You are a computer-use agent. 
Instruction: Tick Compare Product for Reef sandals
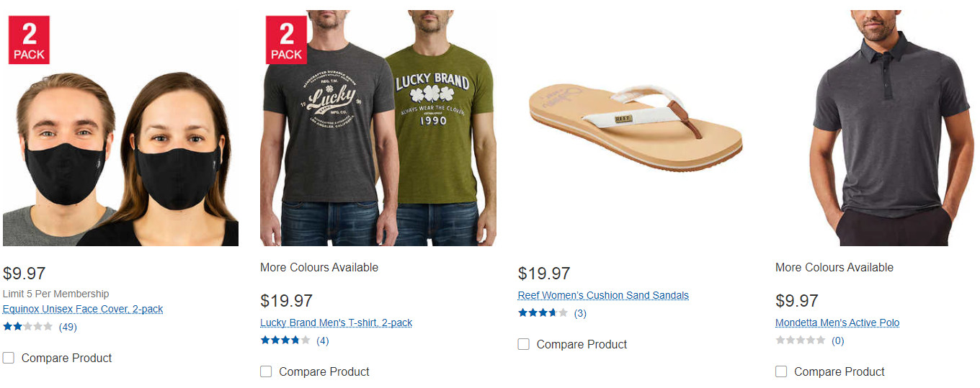[x=524, y=344]
